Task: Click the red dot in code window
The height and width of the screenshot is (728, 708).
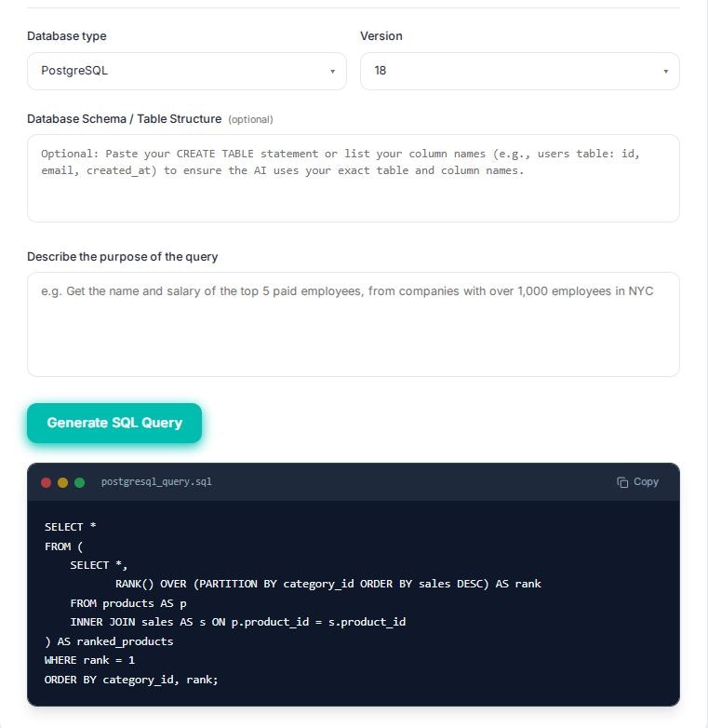Action: pyautogui.click(x=46, y=482)
